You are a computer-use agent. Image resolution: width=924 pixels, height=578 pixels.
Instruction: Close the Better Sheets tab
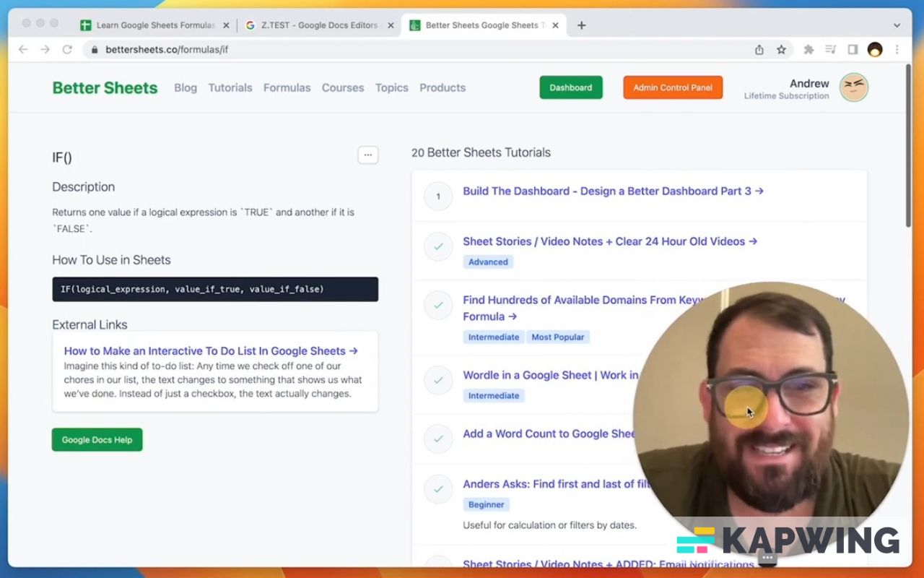click(x=555, y=25)
